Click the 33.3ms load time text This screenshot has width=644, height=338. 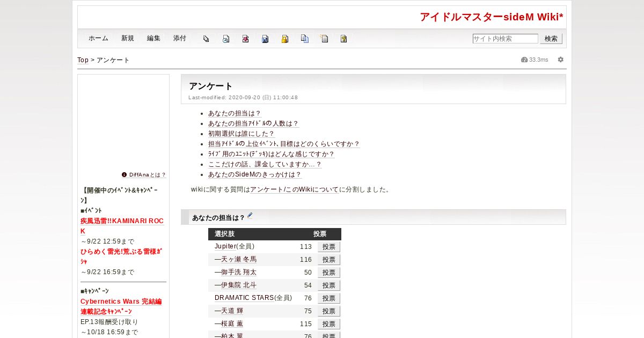click(x=539, y=60)
